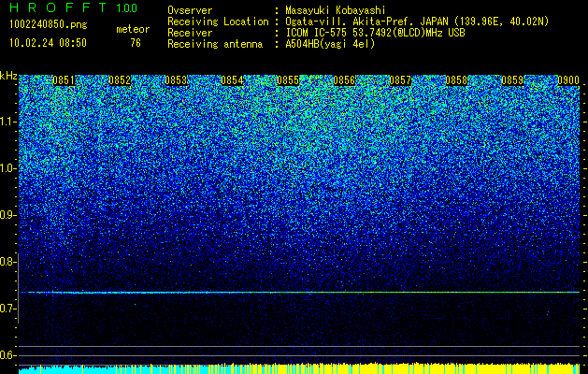This screenshot has height=374, width=588.
Task: Click the 0858 time marker
Action: click(456, 80)
